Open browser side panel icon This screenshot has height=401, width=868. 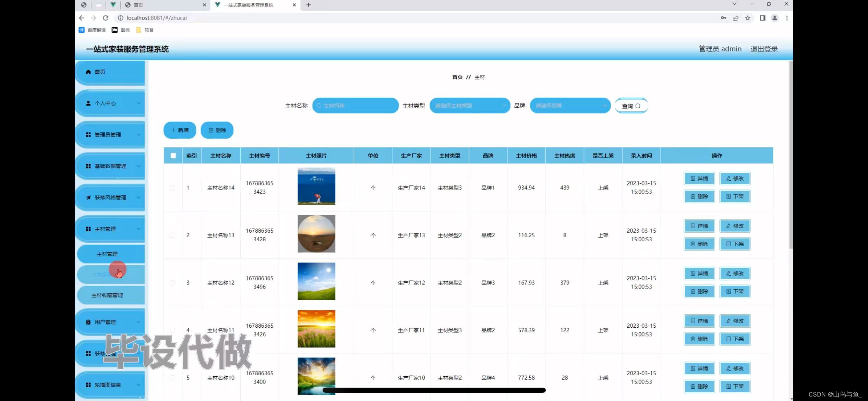pos(762,18)
